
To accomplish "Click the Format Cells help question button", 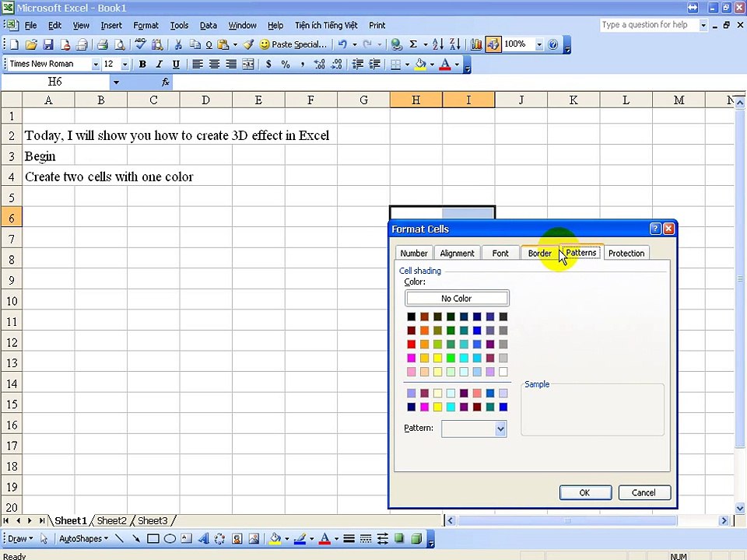I will [655, 229].
